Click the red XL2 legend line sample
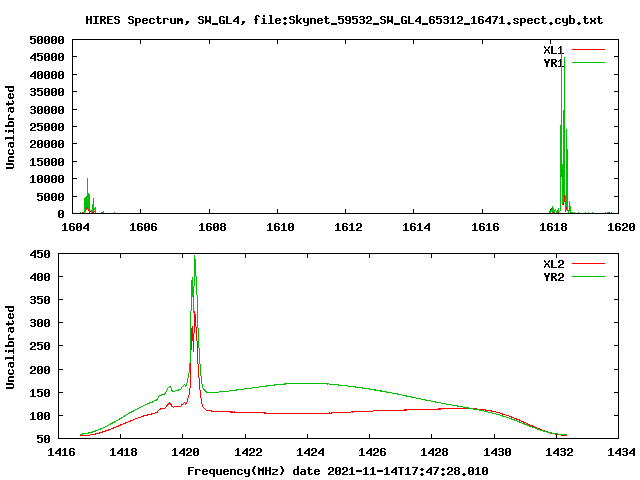 (x=588, y=264)
